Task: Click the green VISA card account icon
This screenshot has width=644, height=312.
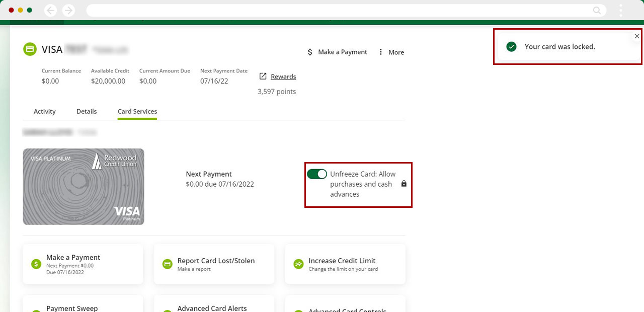Action: coord(30,49)
